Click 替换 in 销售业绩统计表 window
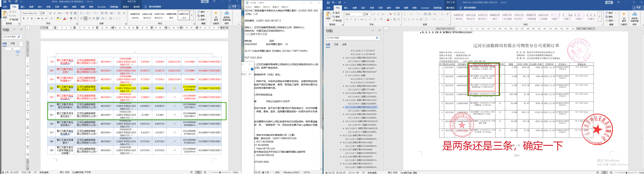The width and height of the screenshot is (644, 174). (201, 15)
